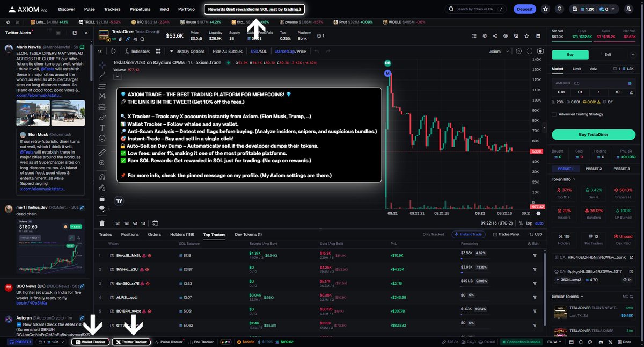
Task: Switch to the Trades tab
Action: point(105,235)
